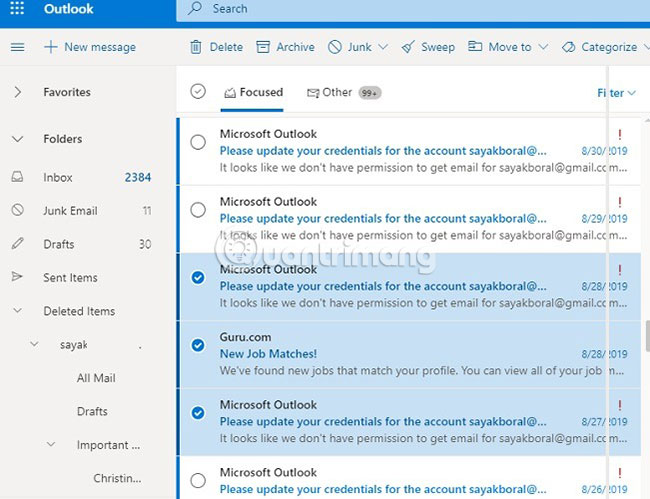The width and height of the screenshot is (650, 499).
Task: Click the Sweep button label
Action: [438, 47]
